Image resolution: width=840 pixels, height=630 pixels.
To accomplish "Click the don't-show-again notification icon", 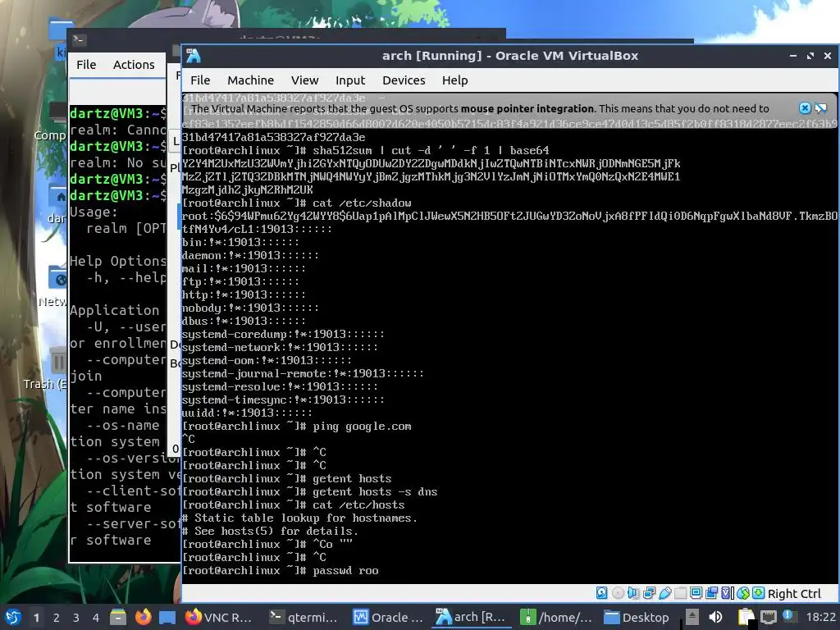I will 820,108.
